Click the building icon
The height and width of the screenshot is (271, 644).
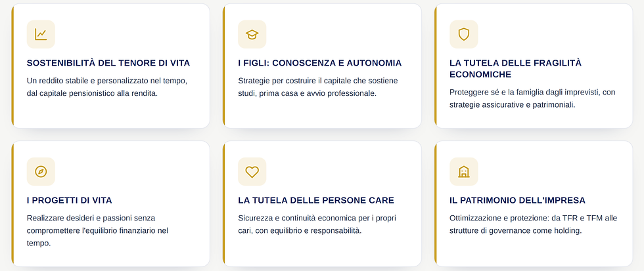[x=464, y=171]
